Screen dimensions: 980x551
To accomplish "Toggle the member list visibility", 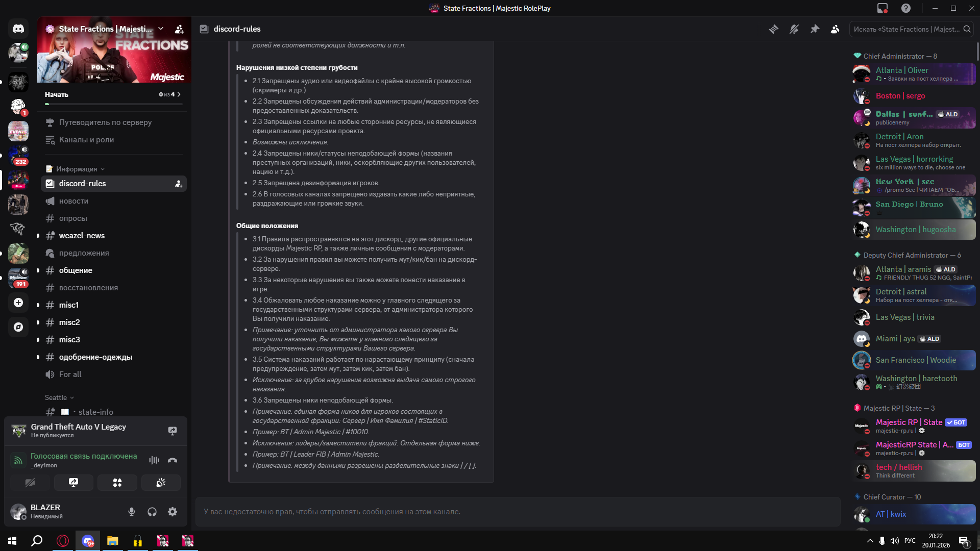I will tap(835, 29).
